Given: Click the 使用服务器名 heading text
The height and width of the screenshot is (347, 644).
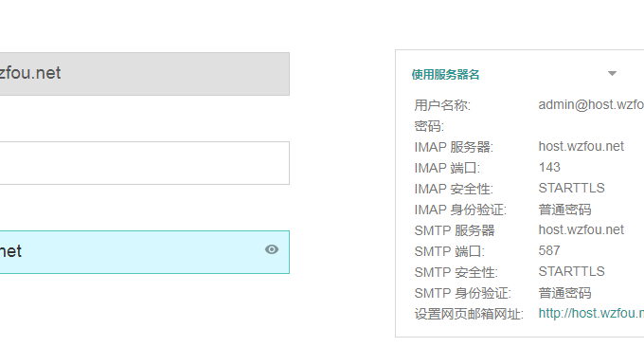Looking at the screenshot, I should point(446,74).
